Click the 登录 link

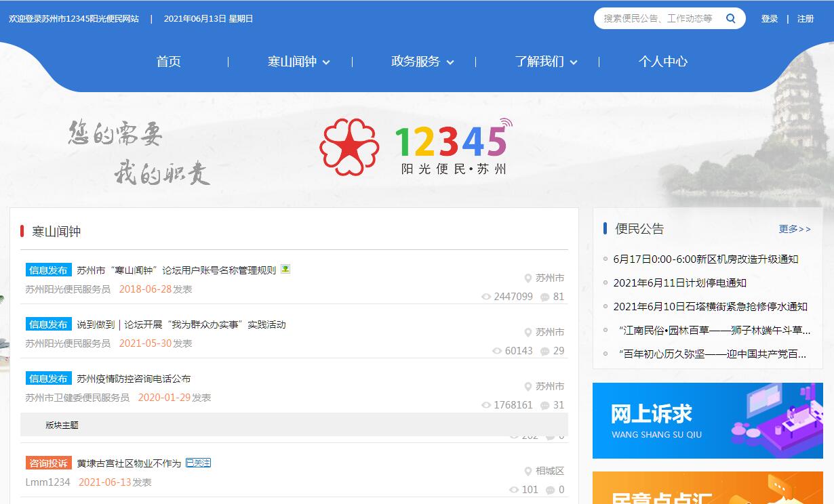tap(769, 19)
